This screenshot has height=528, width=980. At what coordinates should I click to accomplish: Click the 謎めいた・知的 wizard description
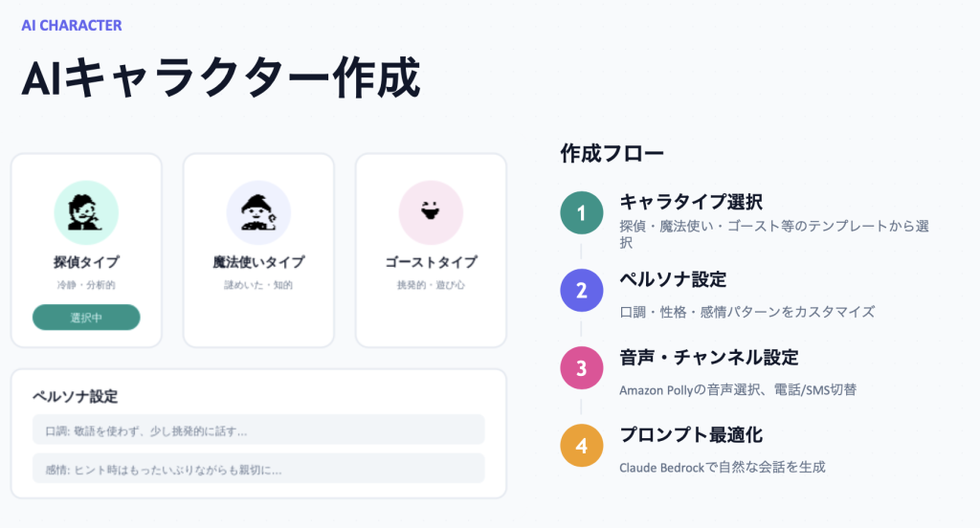coord(258,285)
